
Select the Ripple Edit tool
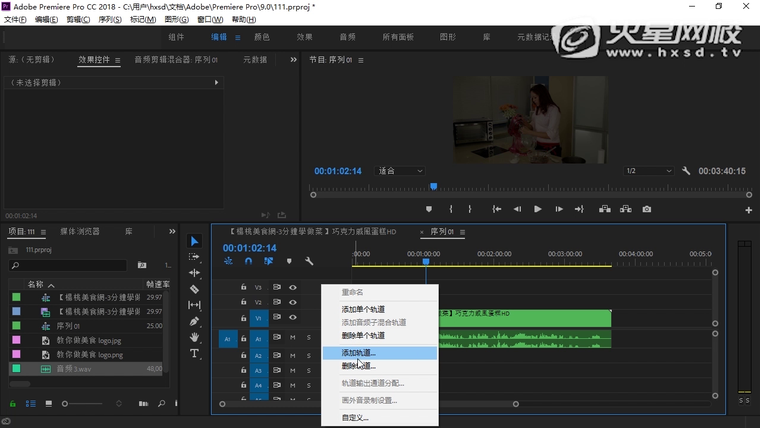[x=194, y=273]
